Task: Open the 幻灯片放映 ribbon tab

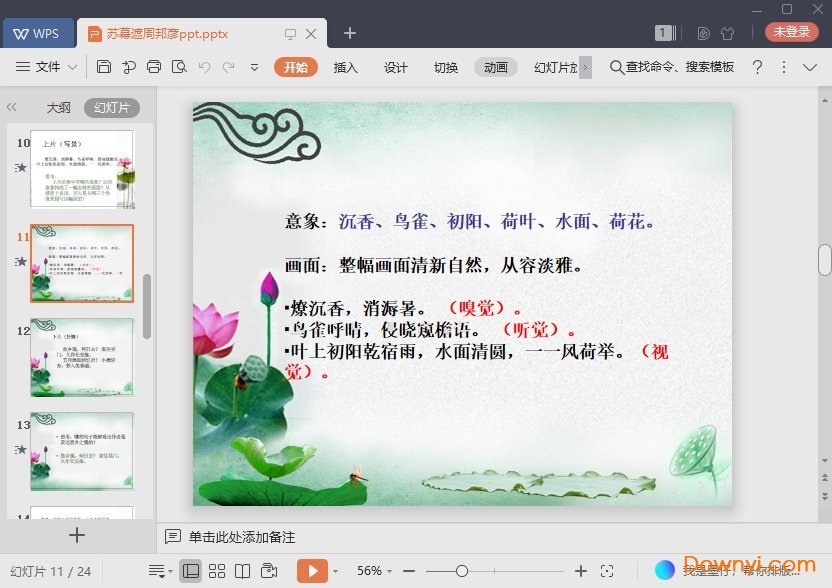Action: pos(555,67)
